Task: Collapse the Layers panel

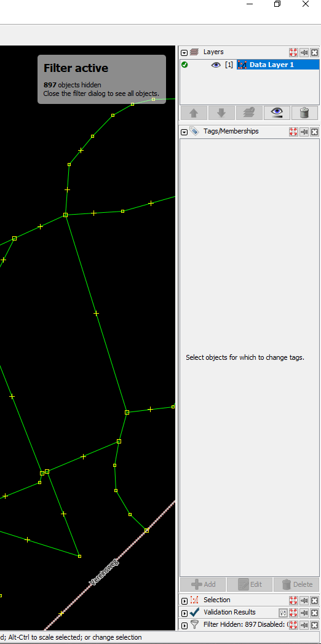Action: 184,52
